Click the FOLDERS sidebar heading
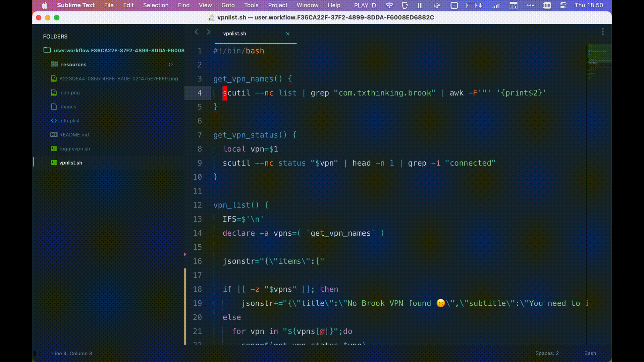 55,37
